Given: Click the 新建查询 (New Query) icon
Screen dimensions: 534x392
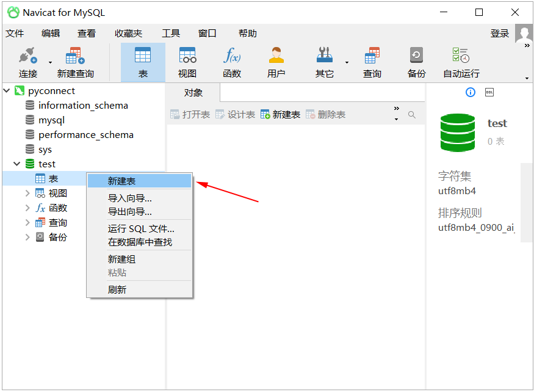Looking at the screenshot, I should pyautogui.click(x=73, y=61).
